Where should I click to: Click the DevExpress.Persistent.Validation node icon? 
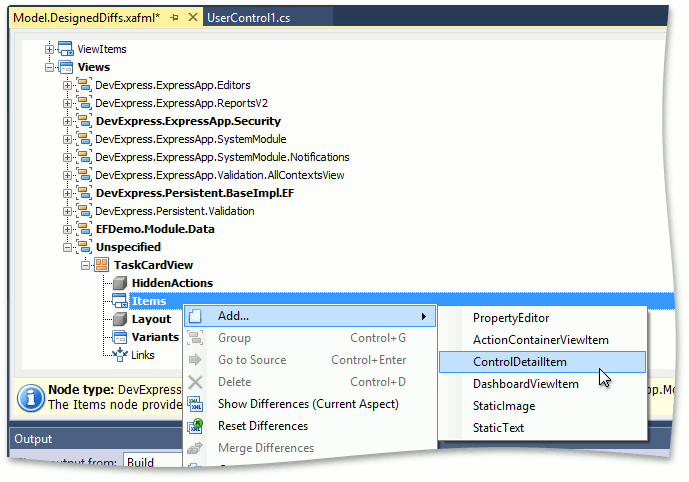click(83, 211)
